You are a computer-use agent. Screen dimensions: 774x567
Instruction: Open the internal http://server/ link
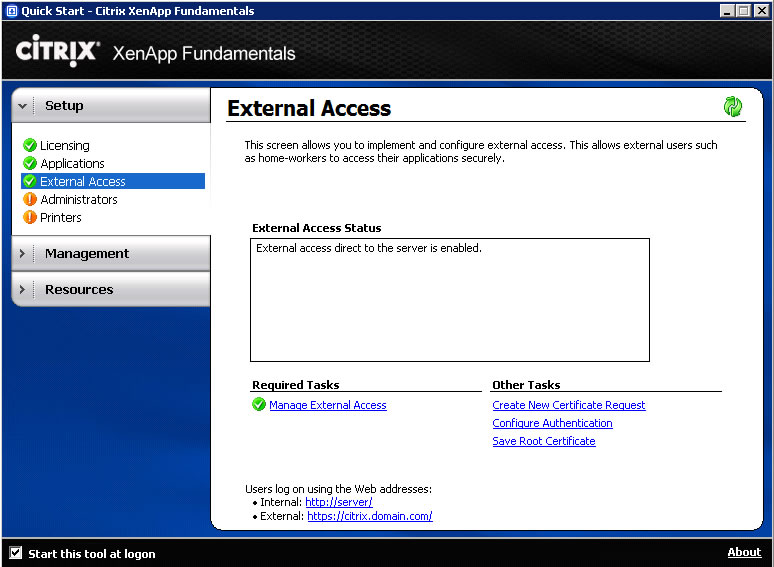click(339, 502)
